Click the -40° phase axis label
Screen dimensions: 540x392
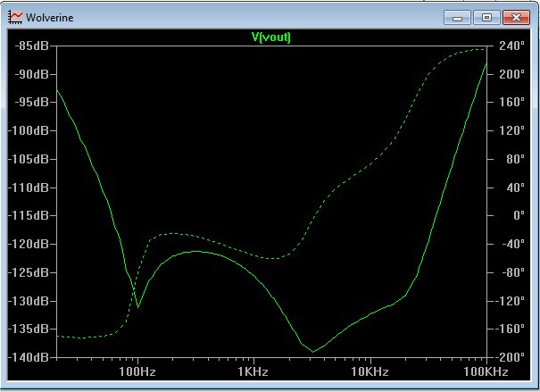tap(511, 244)
